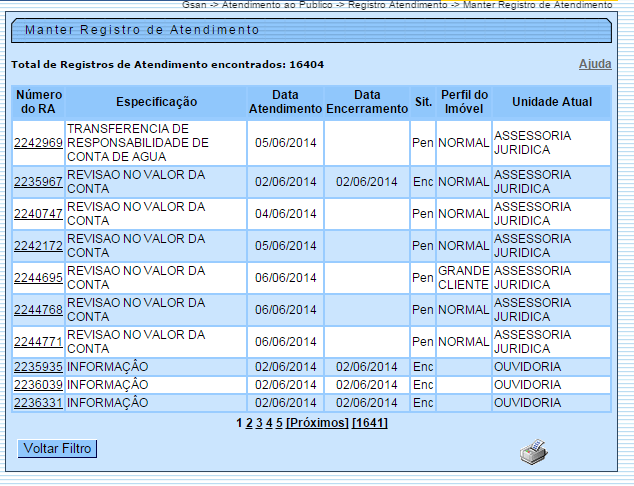This screenshot has height=486, width=634.
Task: Go to results page 4
Action: [269, 423]
